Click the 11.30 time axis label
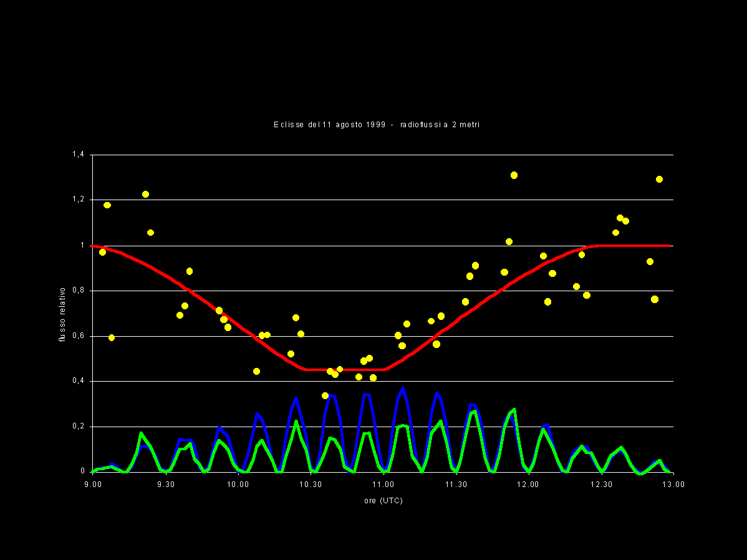This screenshot has width=747, height=560. 456,485
